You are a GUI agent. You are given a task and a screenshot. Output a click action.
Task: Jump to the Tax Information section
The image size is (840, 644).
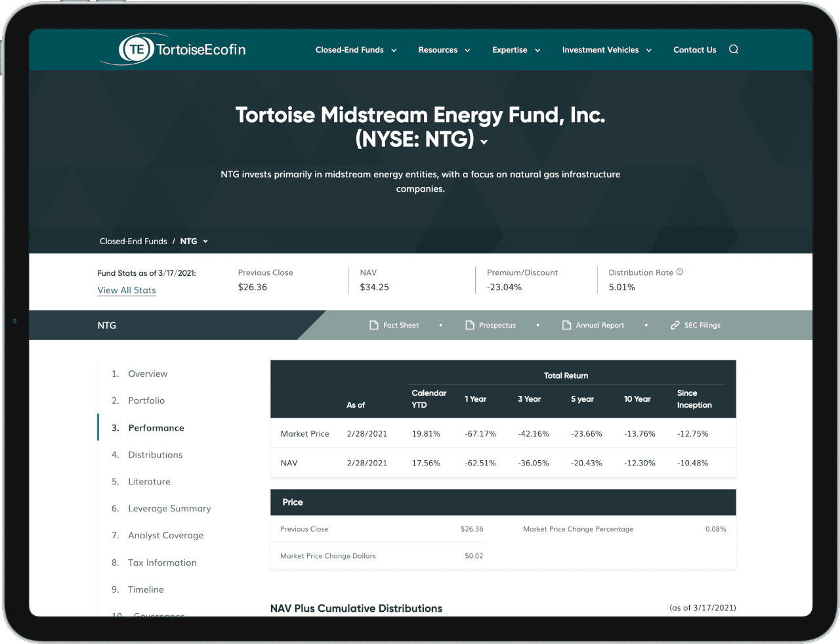(x=162, y=563)
